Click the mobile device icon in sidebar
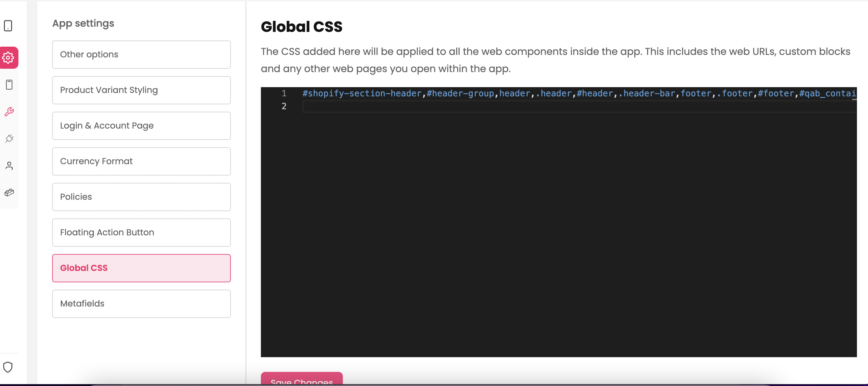868x386 pixels. 8,25
